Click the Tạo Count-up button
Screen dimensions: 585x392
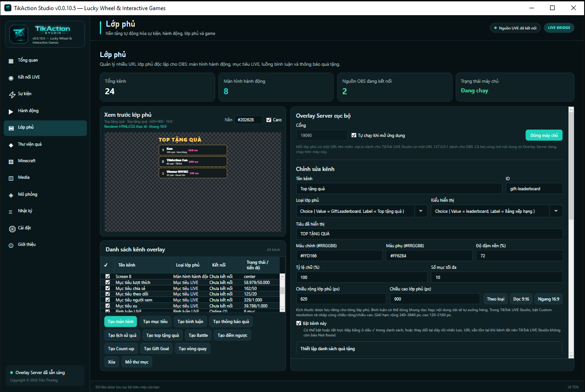coord(121,349)
